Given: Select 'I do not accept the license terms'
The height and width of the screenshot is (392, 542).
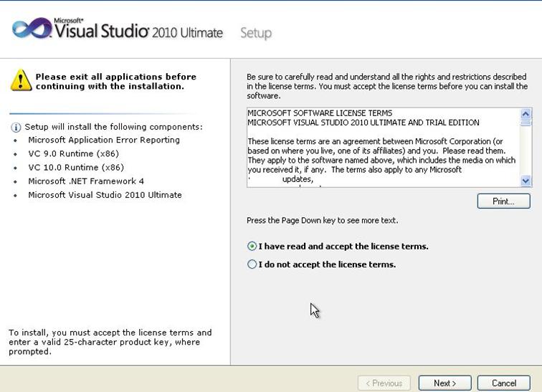Looking at the screenshot, I should [252, 264].
